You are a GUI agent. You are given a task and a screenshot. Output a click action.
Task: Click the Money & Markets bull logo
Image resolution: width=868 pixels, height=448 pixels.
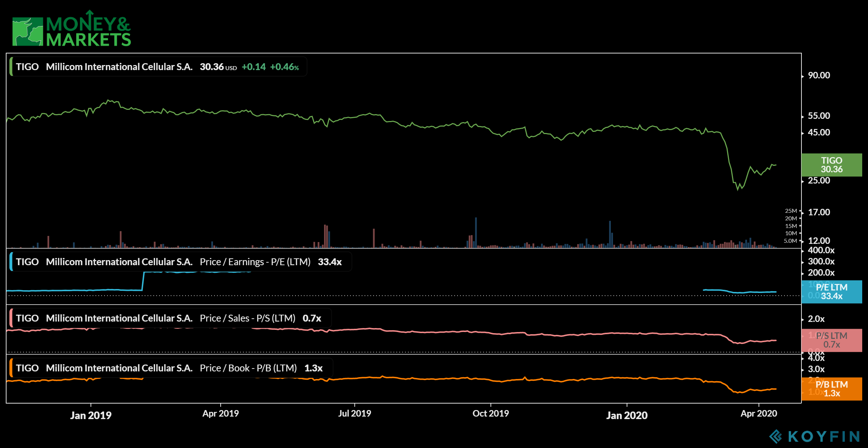pyautogui.click(x=72, y=29)
